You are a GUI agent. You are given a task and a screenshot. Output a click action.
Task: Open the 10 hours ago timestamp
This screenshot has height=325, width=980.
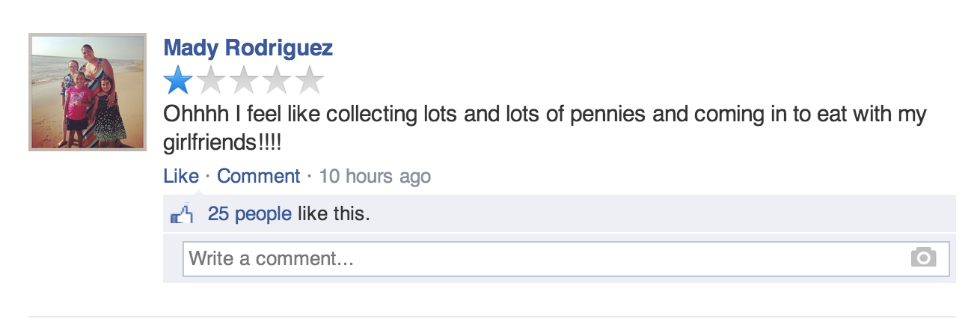(x=375, y=177)
